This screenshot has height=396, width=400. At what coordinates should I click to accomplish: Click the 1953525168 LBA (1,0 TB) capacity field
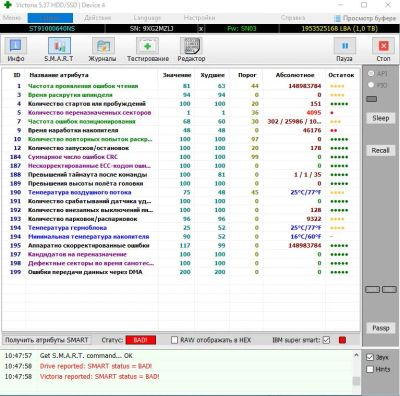[339, 29]
